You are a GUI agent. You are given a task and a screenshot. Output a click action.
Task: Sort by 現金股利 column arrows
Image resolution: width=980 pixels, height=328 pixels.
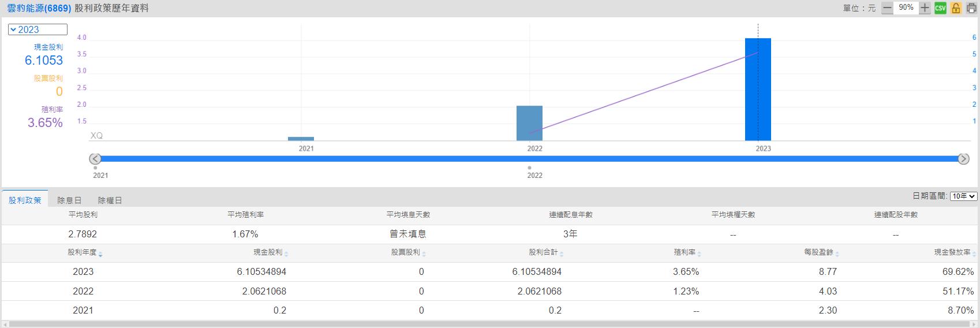pyautogui.click(x=286, y=254)
